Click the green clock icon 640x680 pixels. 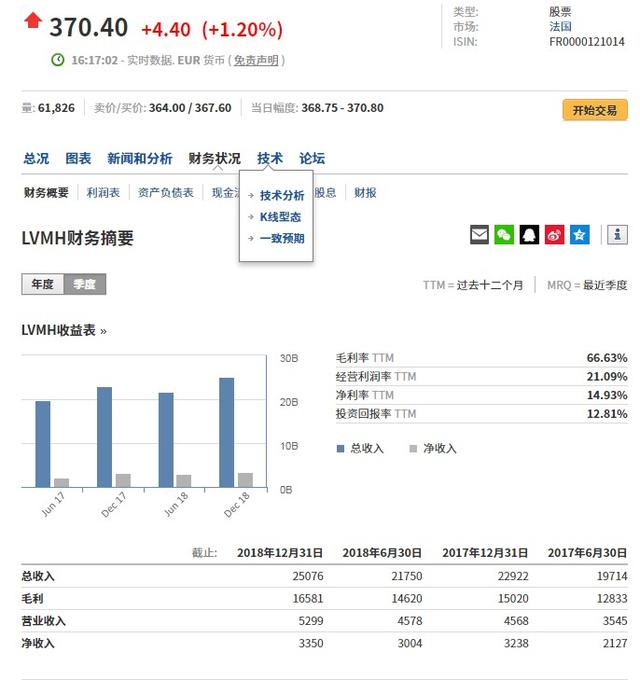coord(58,60)
